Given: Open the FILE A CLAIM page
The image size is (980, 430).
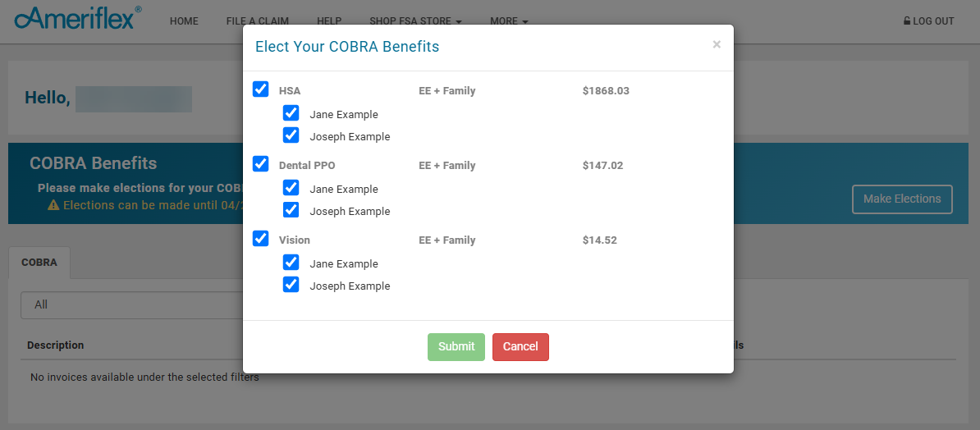Looking at the screenshot, I should (x=257, y=21).
